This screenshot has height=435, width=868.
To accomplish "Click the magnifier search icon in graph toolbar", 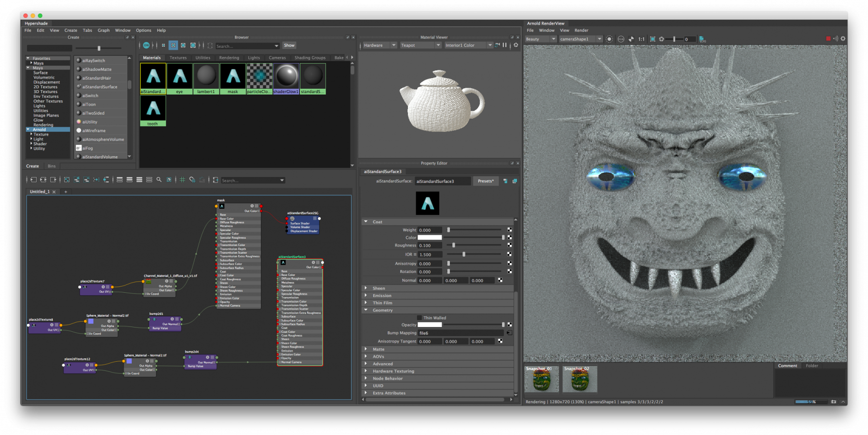I will (159, 180).
